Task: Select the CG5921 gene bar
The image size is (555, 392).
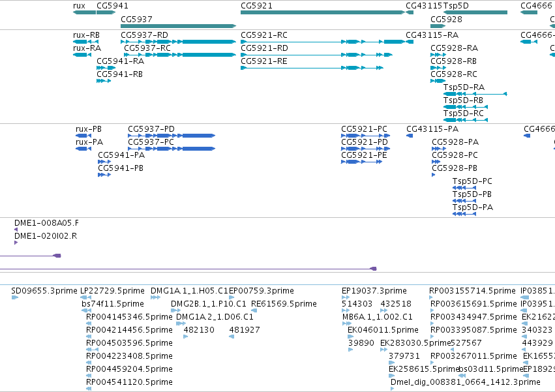Action: pos(322,12)
